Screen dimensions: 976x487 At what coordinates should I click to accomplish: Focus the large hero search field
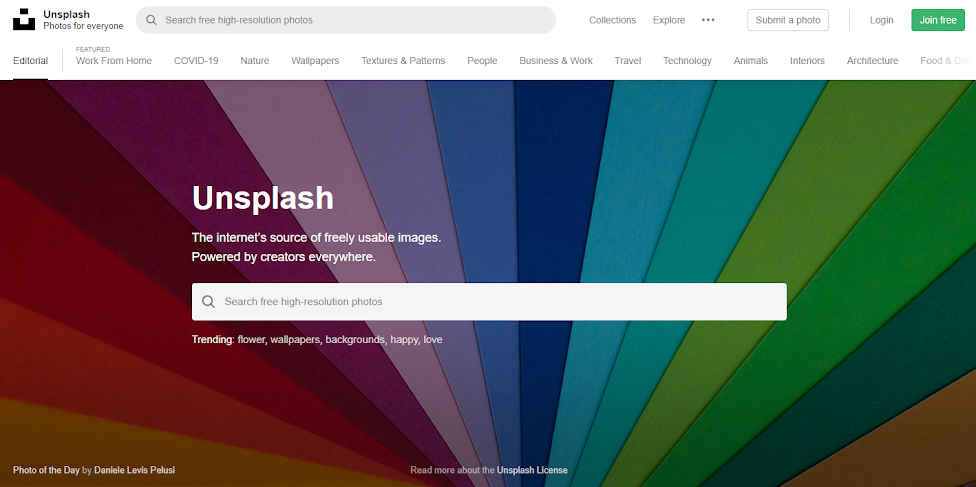[489, 301]
